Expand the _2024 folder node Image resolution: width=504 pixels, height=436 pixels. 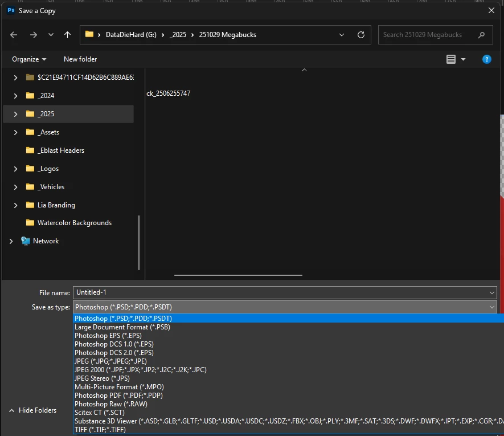(15, 96)
